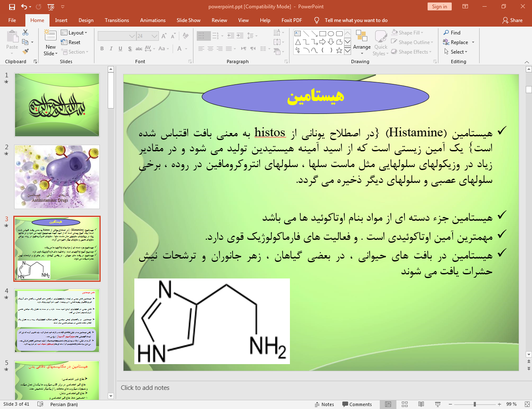Open the font size dropdown

[x=154, y=36]
